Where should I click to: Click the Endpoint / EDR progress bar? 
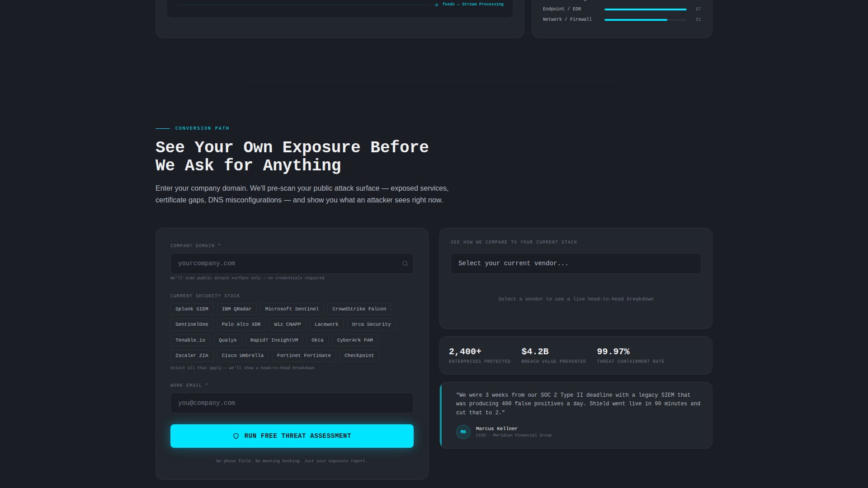(x=646, y=9)
